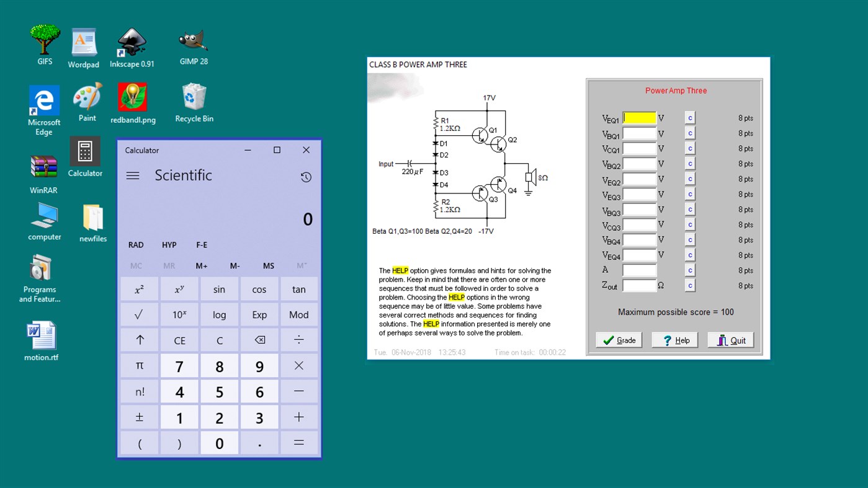The width and height of the screenshot is (868, 488).
Task: Open the memory flyout in Calculator
Action: [x=300, y=265]
